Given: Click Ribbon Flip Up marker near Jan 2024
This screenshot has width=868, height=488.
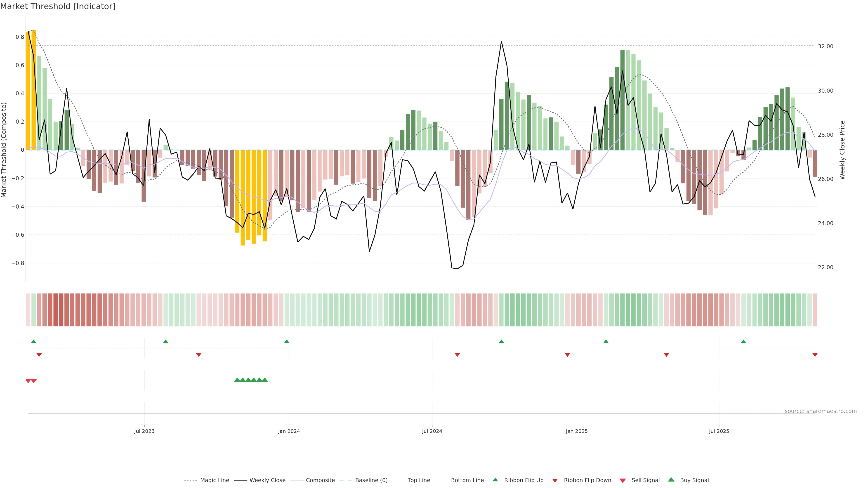Looking at the screenshot, I should tap(287, 342).
